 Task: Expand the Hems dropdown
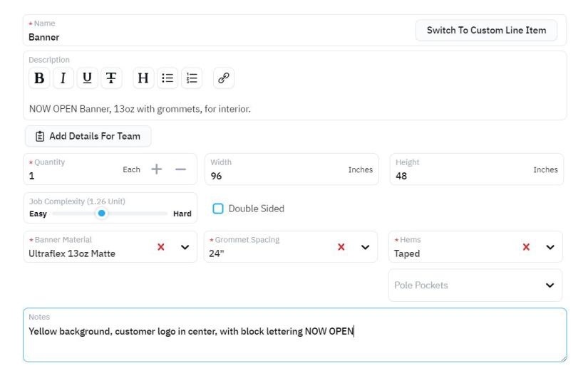550,247
